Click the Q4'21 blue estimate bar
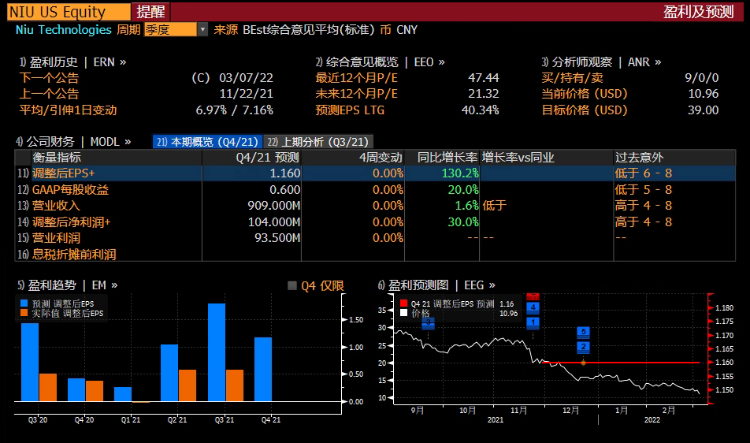 pos(263,369)
